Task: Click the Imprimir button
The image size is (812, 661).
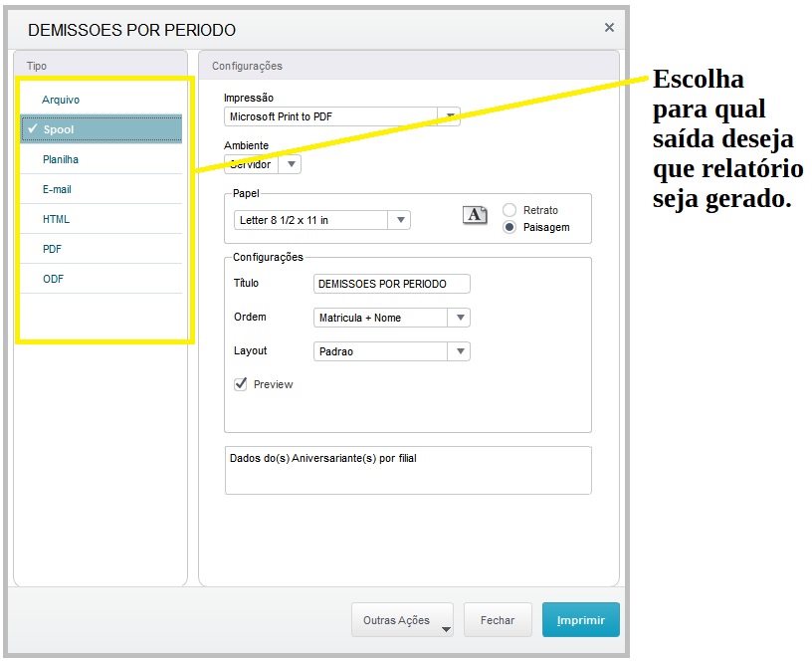Action: pos(580,620)
